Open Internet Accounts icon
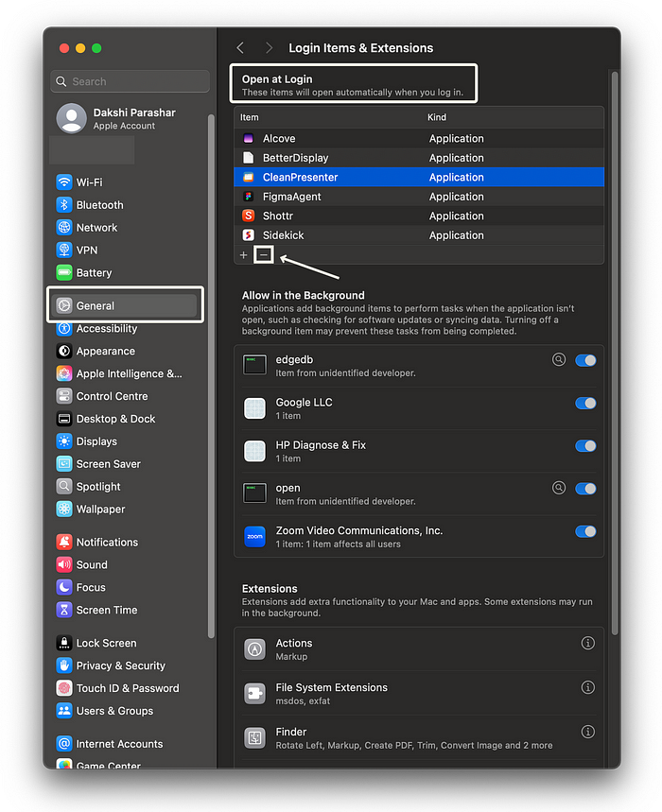Viewport: 662px width, 812px height. tap(64, 744)
